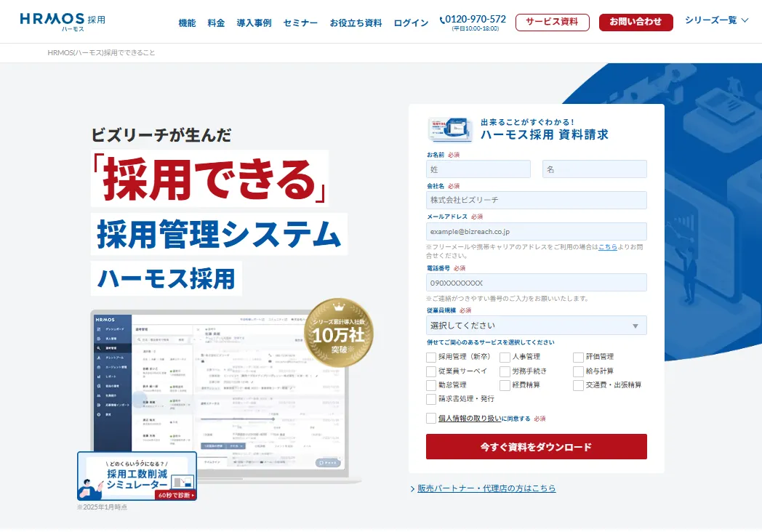The image size is (762, 532).
Task: Open 販売パートナー・代理店の方はこちら link
Action: (486, 488)
